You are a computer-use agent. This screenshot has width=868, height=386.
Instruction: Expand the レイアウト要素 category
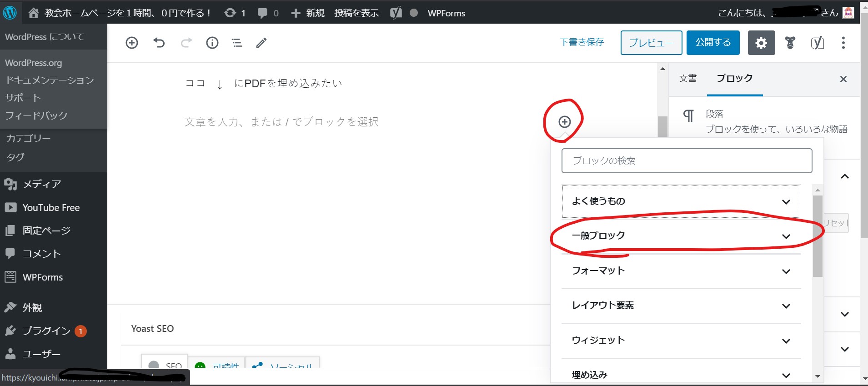click(x=681, y=306)
